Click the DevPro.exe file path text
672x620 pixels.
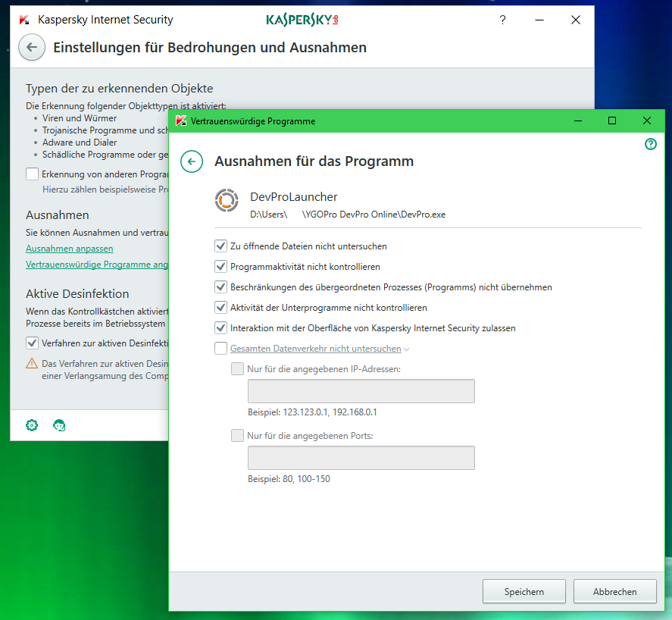point(348,214)
